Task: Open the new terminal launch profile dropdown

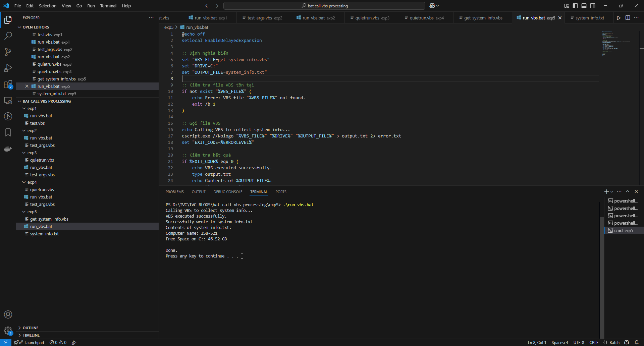Action: click(612, 192)
